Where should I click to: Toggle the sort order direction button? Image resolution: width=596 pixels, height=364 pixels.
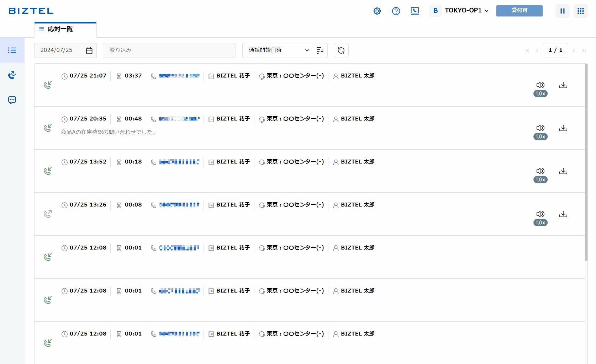320,50
